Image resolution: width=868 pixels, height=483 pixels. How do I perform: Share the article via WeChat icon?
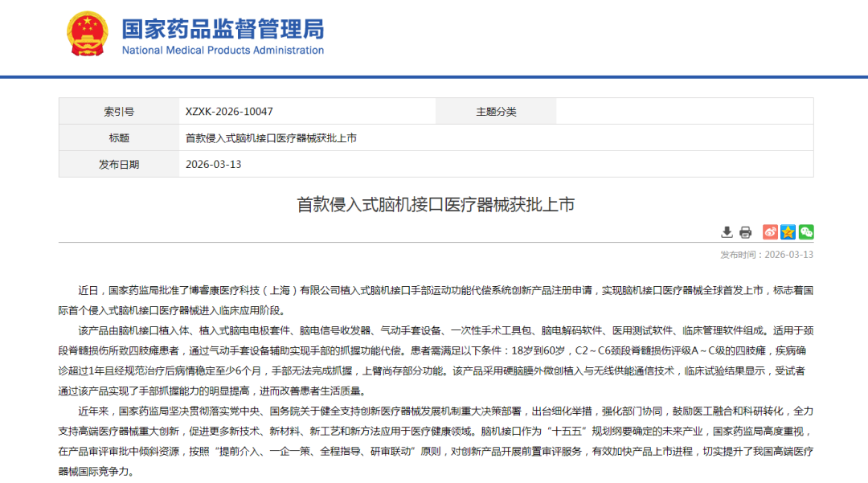pos(805,232)
